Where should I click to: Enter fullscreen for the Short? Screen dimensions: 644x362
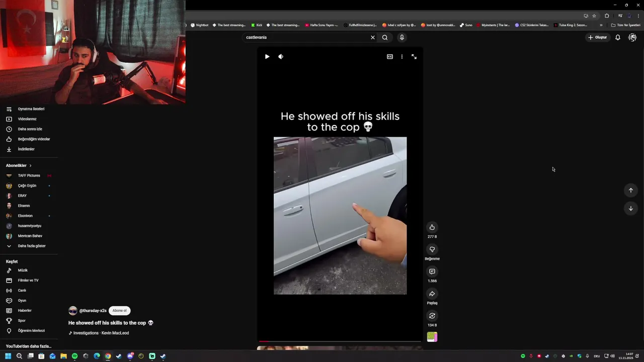pos(414,57)
